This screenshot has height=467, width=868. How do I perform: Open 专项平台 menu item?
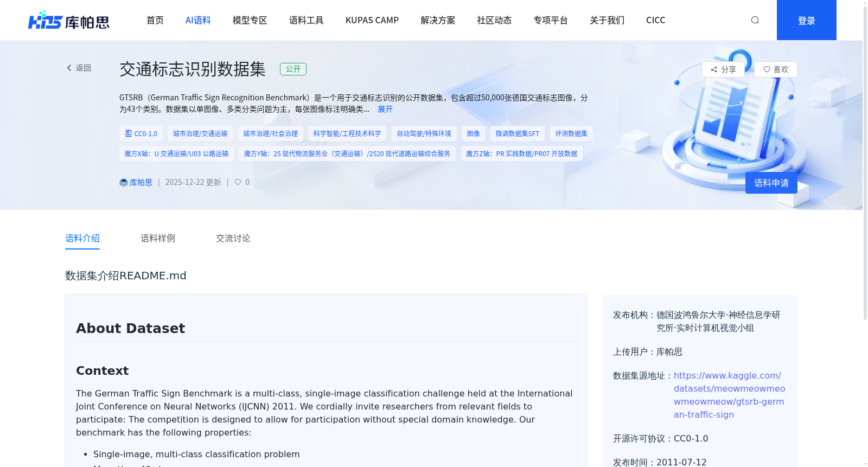tap(551, 20)
